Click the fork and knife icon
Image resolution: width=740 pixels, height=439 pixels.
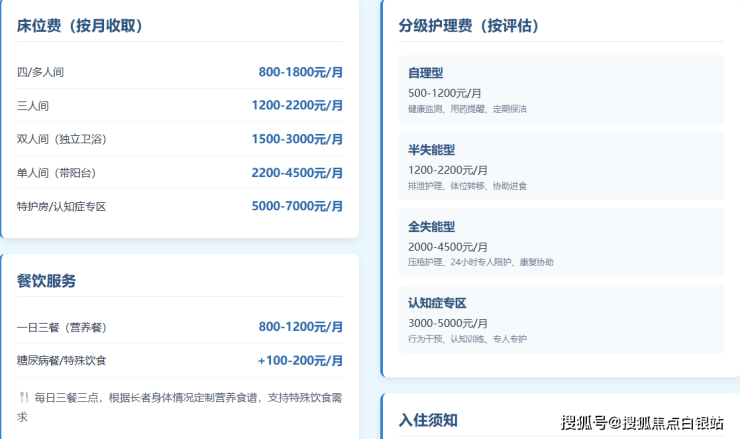pos(24,397)
